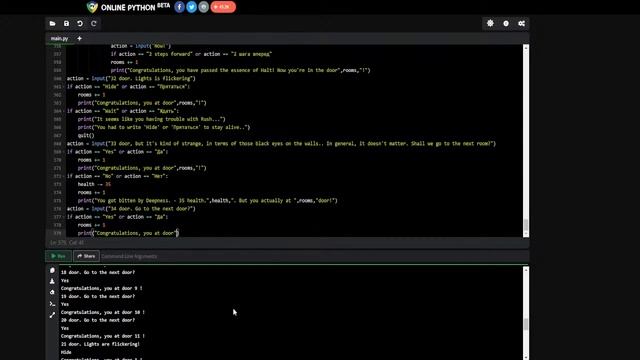Viewport: 640px width, 360px height.
Task: Click the third icon in console sidebar
Action: [52, 292]
